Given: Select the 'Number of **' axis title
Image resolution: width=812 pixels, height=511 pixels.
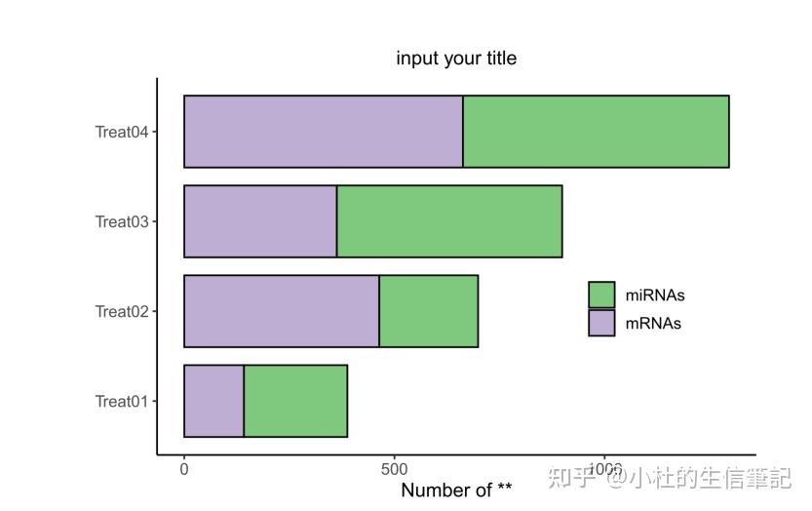Looking at the screenshot, I should [456, 490].
